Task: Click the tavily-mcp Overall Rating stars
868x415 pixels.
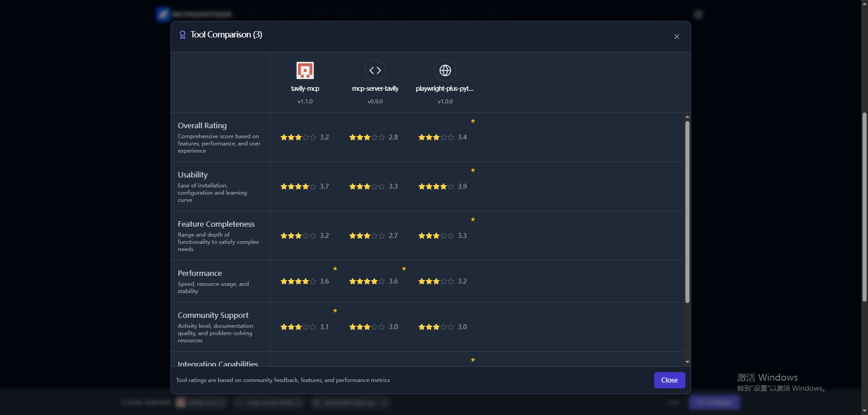Action: (x=298, y=137)
